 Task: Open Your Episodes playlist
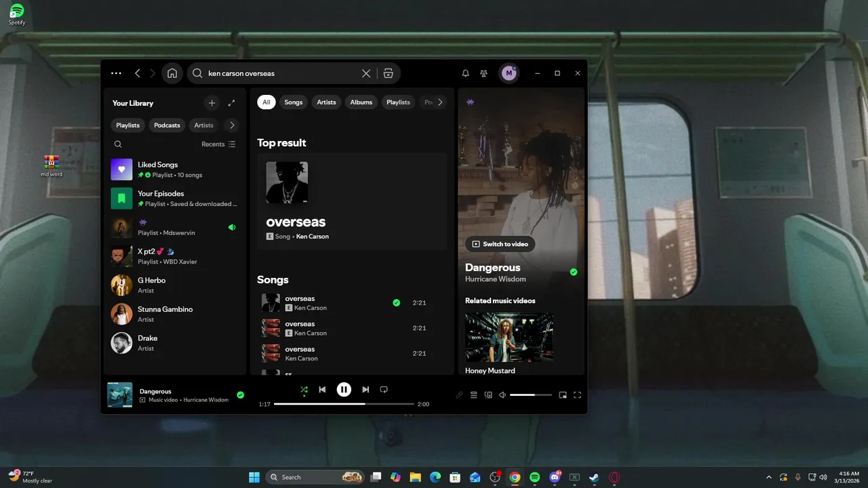(x=175, y=199)
